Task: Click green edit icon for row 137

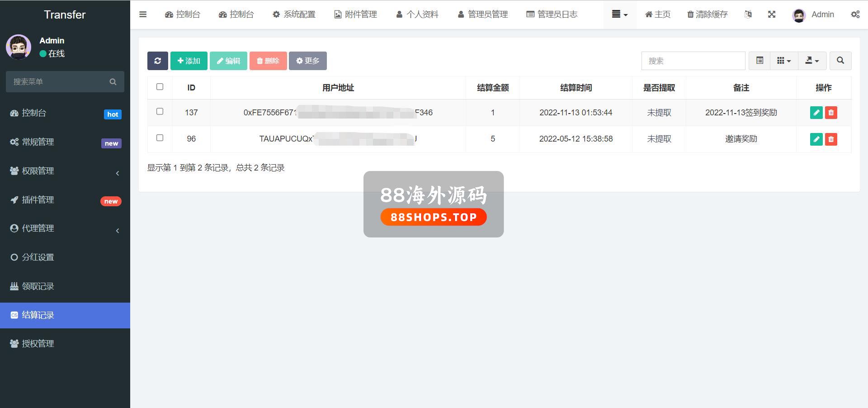Action: coord(816,113)
